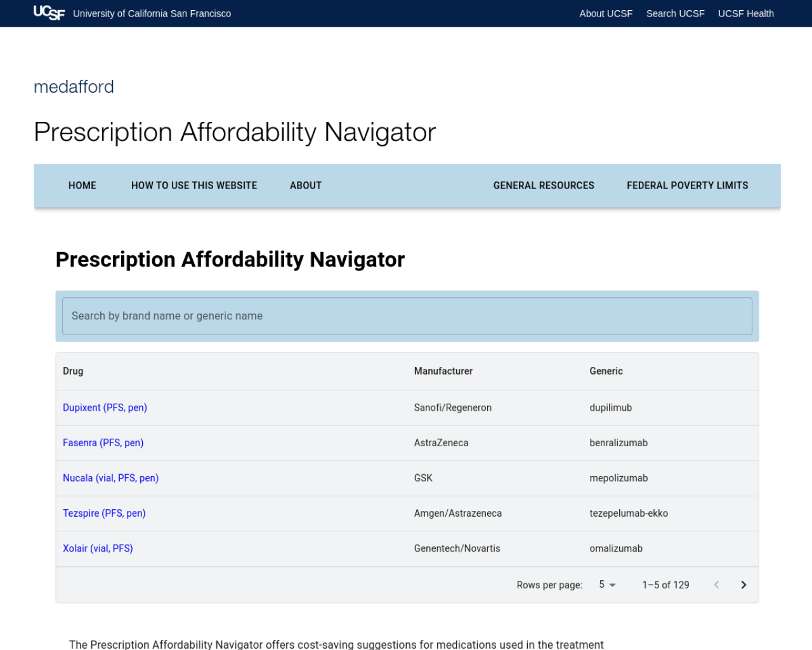Select the mepolizumab generic cell
Image resolution: width=812 pixels, height=650 pixels.
619,478
